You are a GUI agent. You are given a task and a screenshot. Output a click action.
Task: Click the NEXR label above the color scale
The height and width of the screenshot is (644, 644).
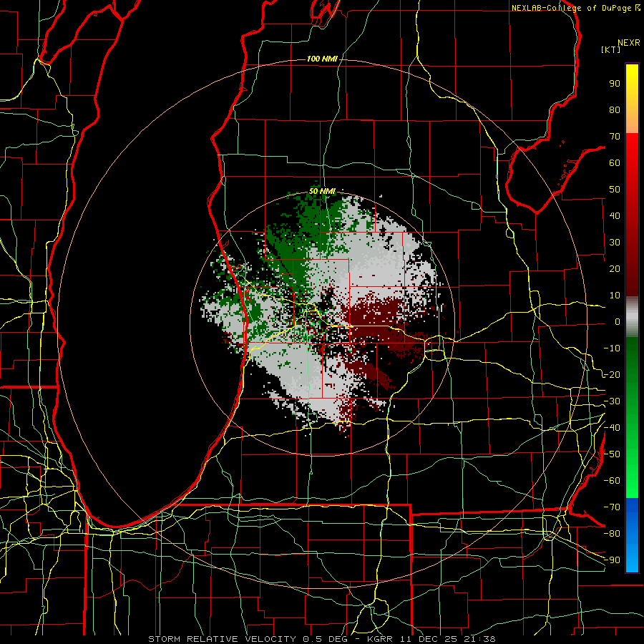[x=629, y=43]
